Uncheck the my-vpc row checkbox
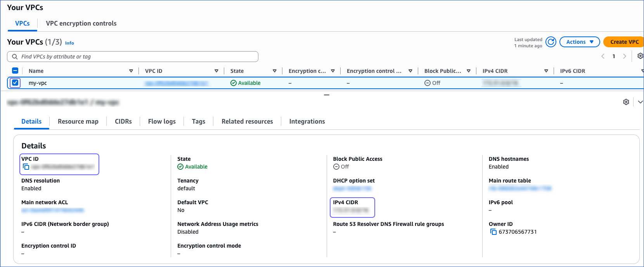 (x=15, y=83)
